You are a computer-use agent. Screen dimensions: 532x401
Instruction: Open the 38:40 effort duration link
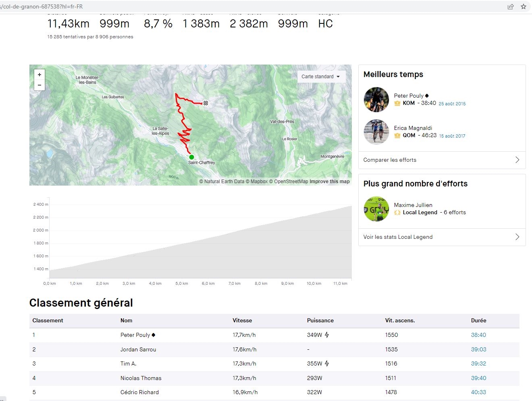478,335
